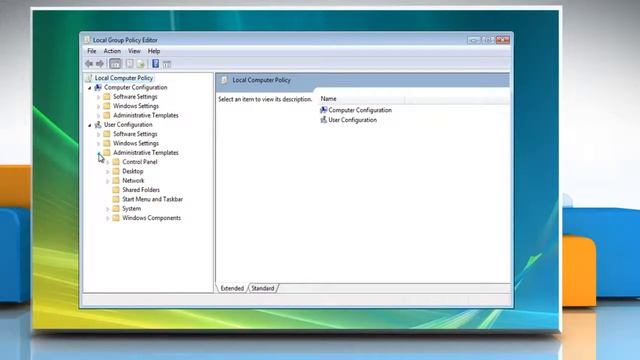This screenshot has width=640, height=360.
Task: Click the Desktop folder icon in the tree
Action: [x=116, y=171]
